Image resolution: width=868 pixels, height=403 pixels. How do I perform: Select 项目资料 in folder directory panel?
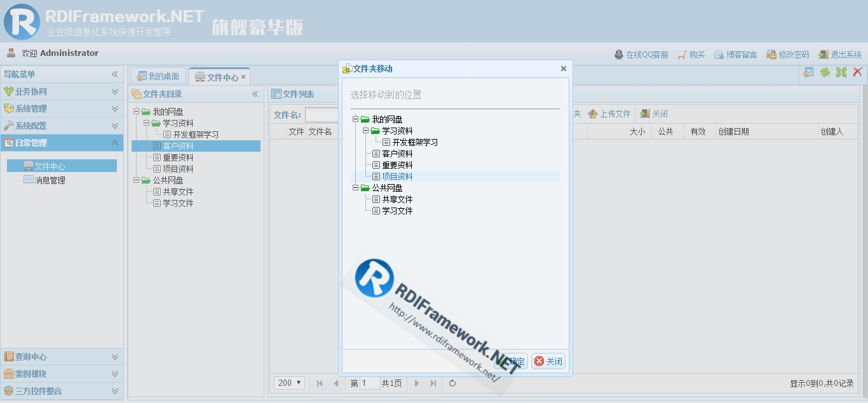[178, 169]
